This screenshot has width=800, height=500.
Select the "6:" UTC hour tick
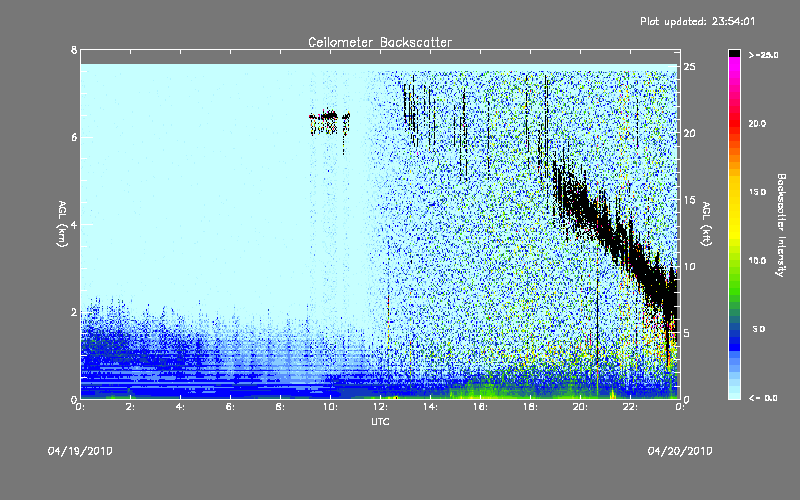pos(230,407)
